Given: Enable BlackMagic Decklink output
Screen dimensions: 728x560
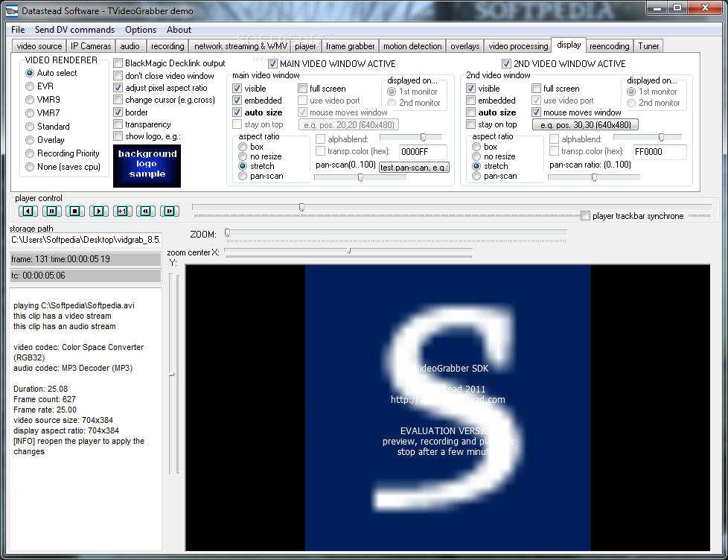Looking at the screenshot, I should (118, 63).
